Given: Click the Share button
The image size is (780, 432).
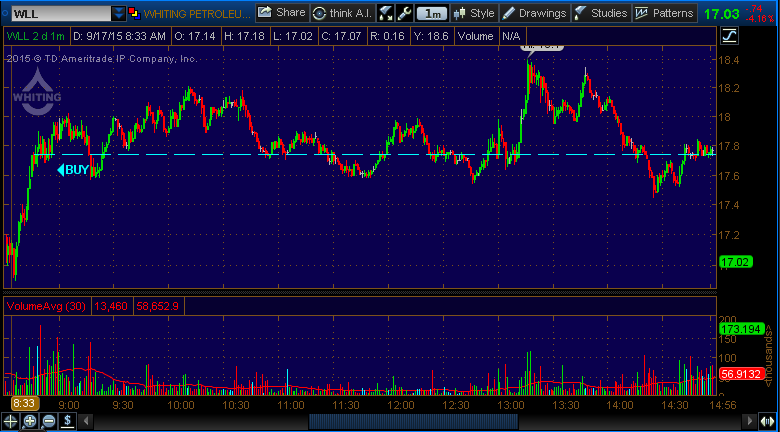Looking at the screenshot, I should click(x=282, y=13).
